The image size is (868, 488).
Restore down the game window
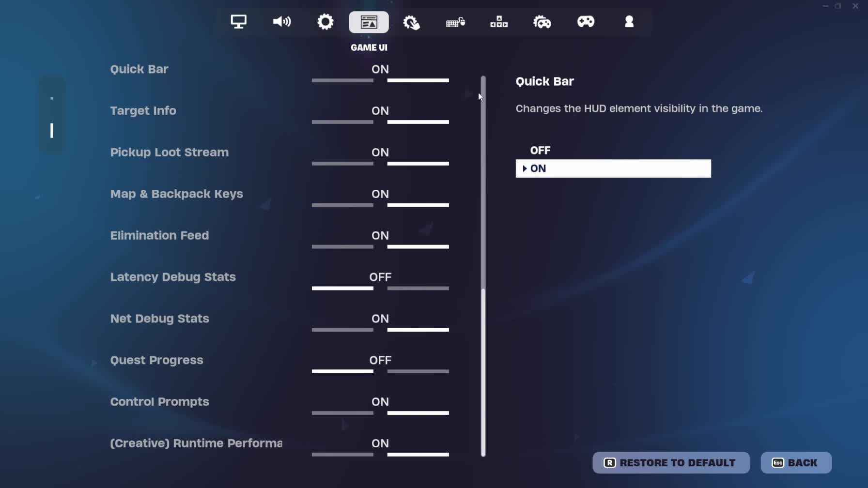point(838,6)
